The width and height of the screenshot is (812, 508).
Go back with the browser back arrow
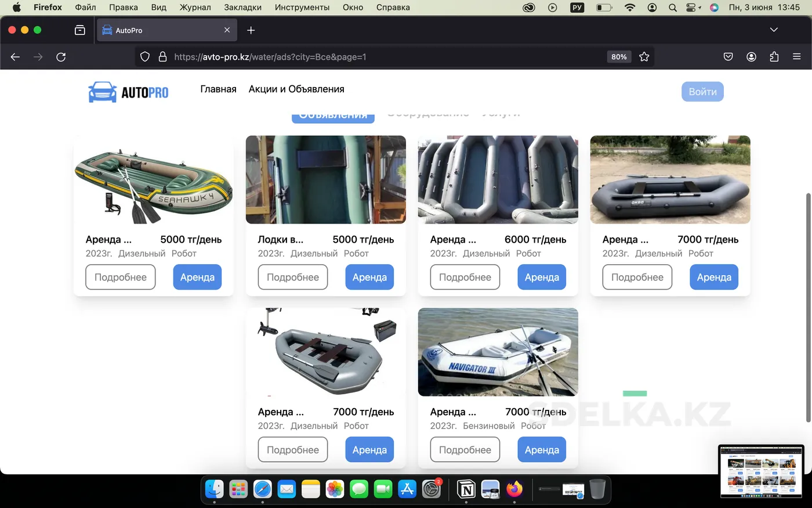pyautogui.click(x=16, y=57)
